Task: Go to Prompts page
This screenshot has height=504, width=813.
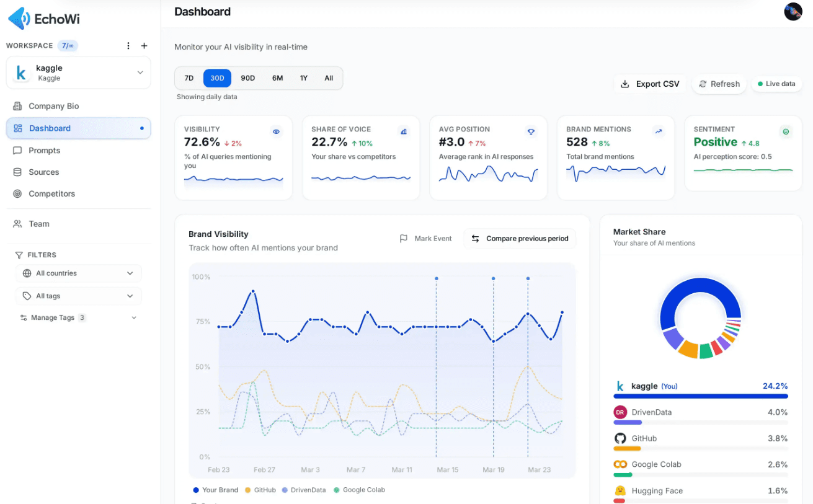Action: pyautogui.click(x=79, y=151)
